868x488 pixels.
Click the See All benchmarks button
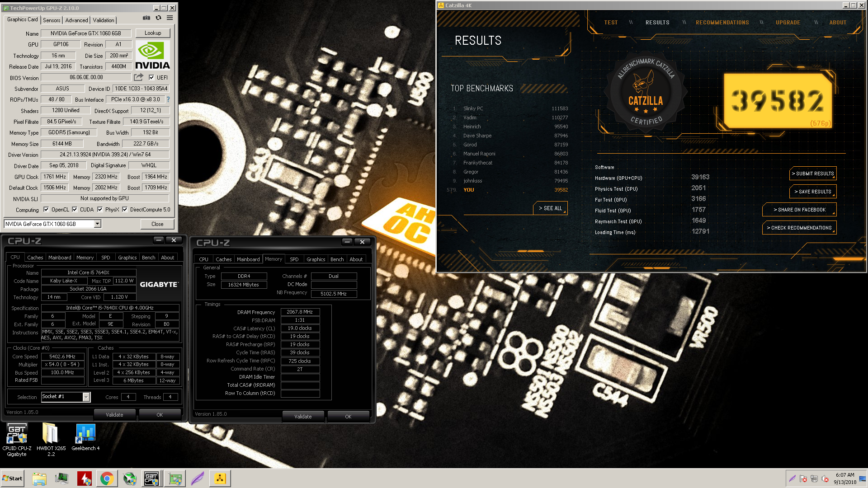550,208
